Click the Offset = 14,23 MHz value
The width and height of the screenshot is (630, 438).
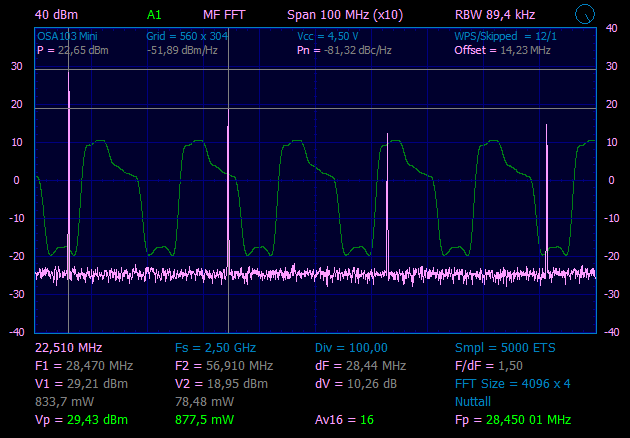click(502, 50)
